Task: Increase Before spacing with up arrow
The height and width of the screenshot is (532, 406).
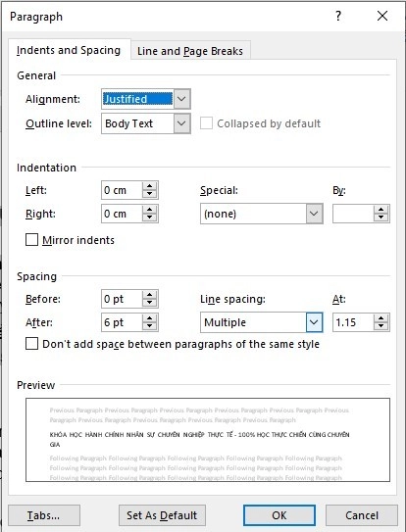Action: pos(149,295)
